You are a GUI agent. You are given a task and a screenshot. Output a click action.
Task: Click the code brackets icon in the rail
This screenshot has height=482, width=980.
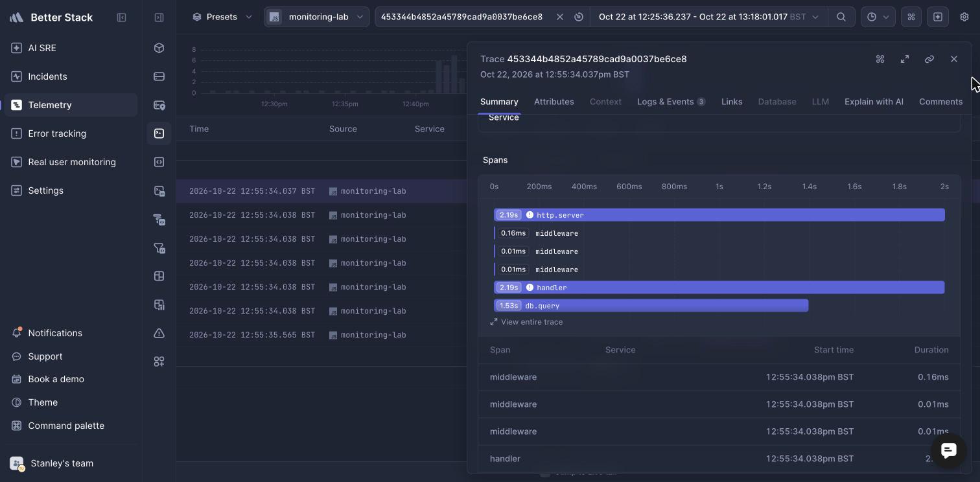point(159,162)
